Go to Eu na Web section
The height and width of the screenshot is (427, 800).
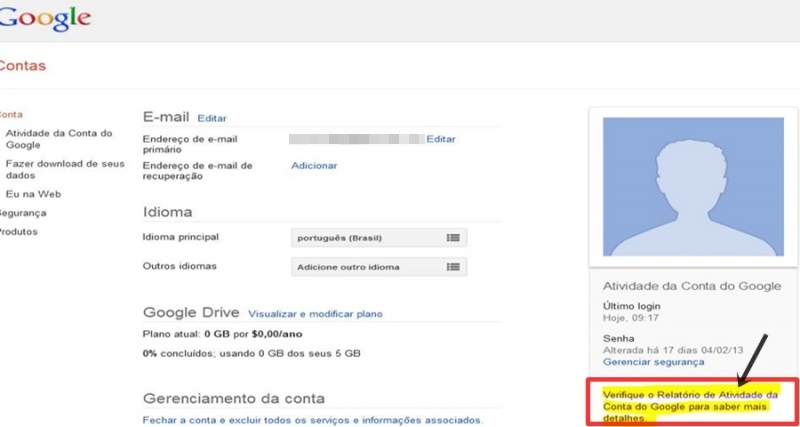[x=33, y=194]
